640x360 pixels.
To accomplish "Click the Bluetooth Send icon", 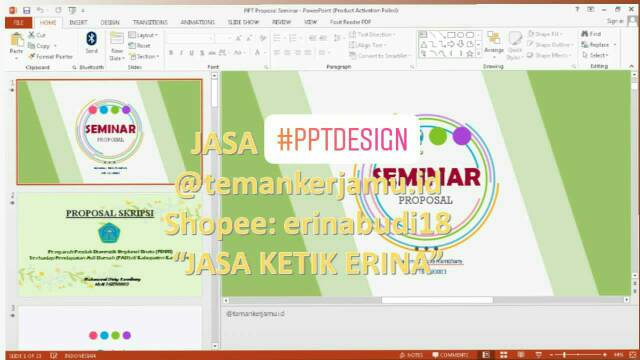I will click(91, 42).
